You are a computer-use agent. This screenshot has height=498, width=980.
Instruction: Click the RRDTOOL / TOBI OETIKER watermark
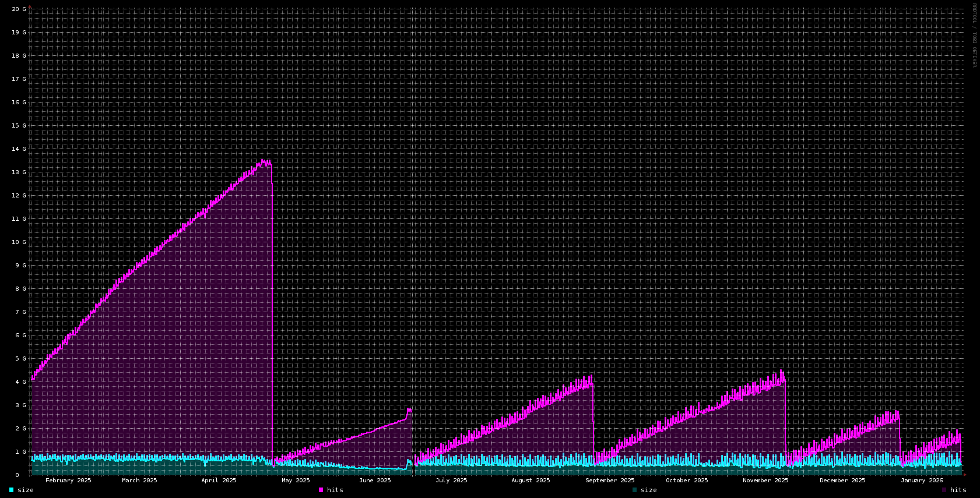click(x=974, y=35)
